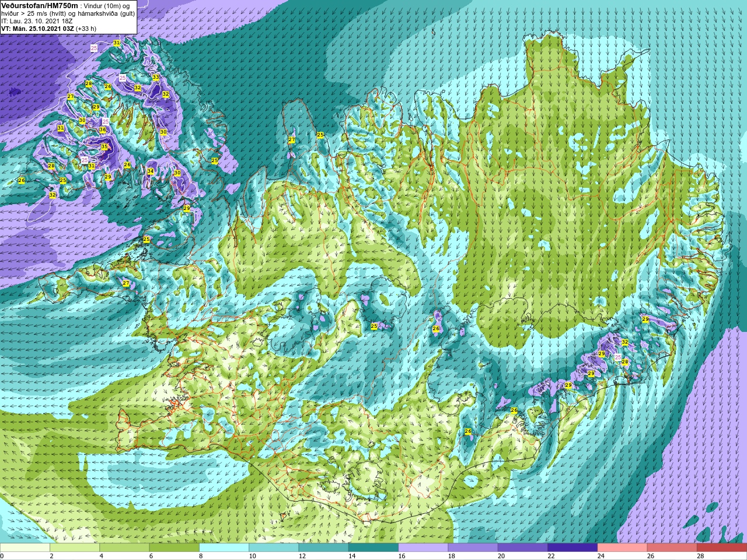Click the teal 12–14 m/s legend swatch
Screen dimensions: 747x560
[324, 548]
